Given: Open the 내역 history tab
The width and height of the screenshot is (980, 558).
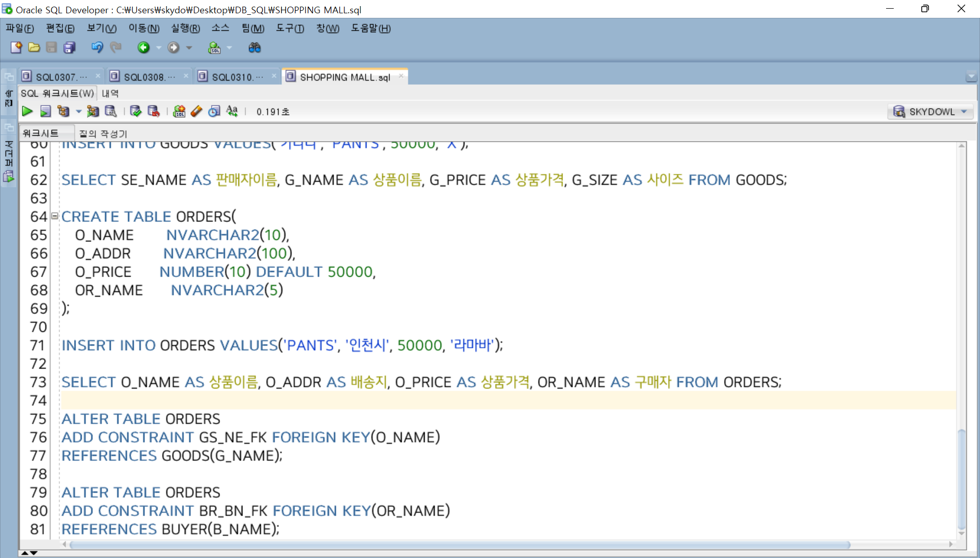Looking at the screenshot, I should 110,93.
